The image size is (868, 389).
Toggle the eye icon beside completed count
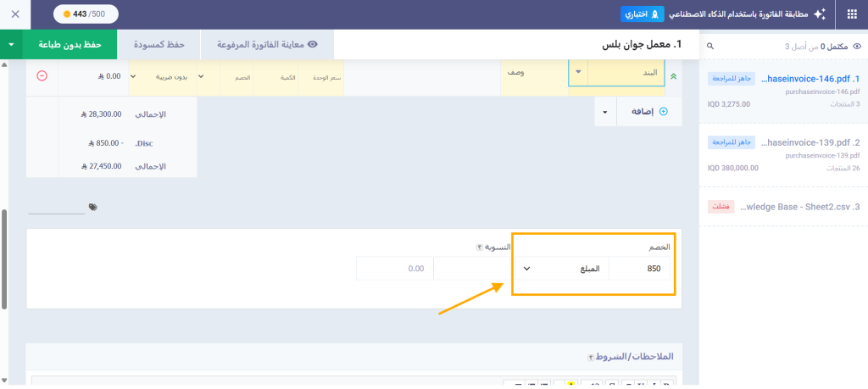click(x=855, y=47)
